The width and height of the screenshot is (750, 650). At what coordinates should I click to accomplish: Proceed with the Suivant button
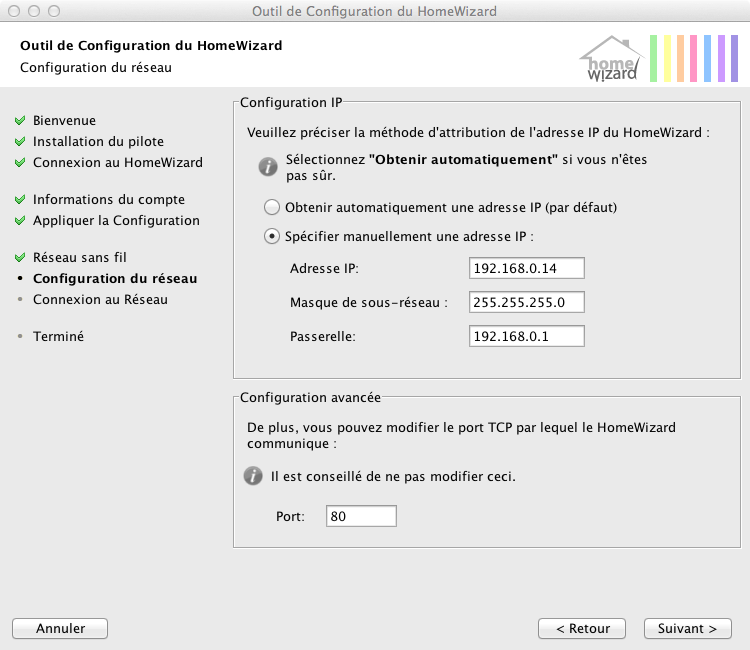click(x=688, y=628)
